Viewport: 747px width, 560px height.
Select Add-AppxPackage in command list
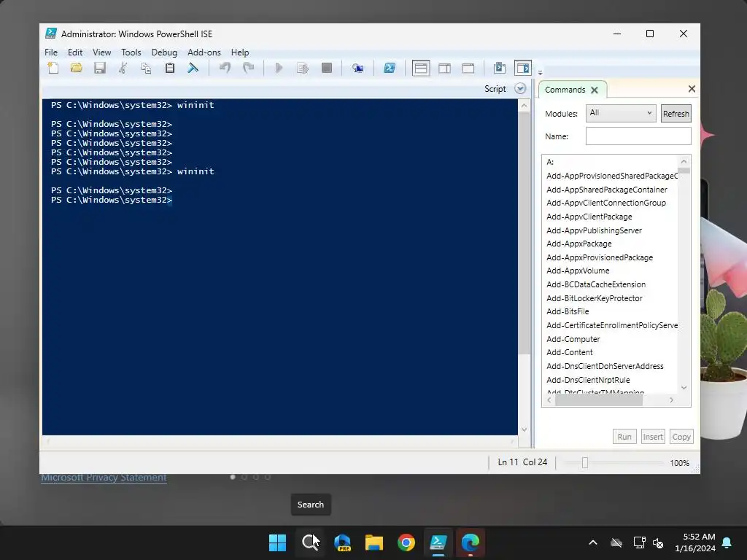click(578, 244)
